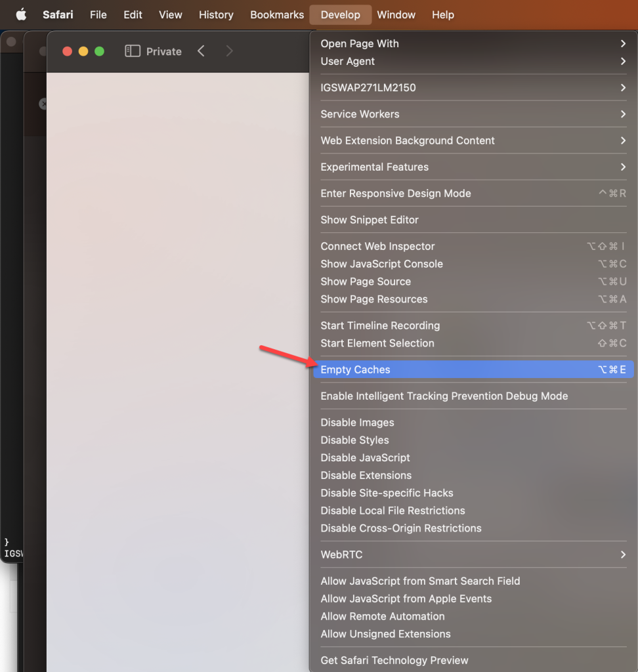Screen dimensions: 638x672
Task: Choose Show Page Source
Action: tap(473, 282)
